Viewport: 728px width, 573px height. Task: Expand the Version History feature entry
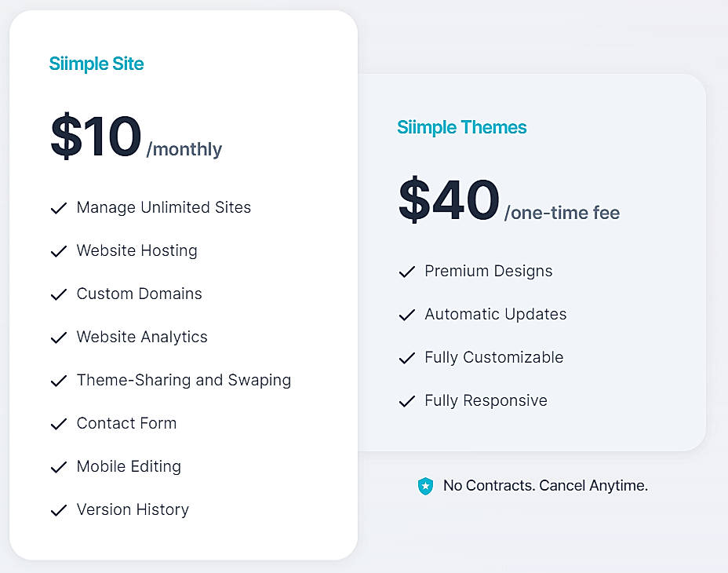point(132,510)
